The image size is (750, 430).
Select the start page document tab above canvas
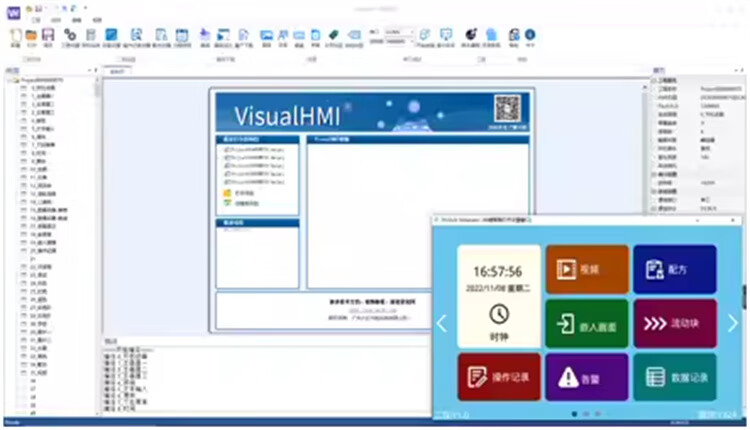117,72
